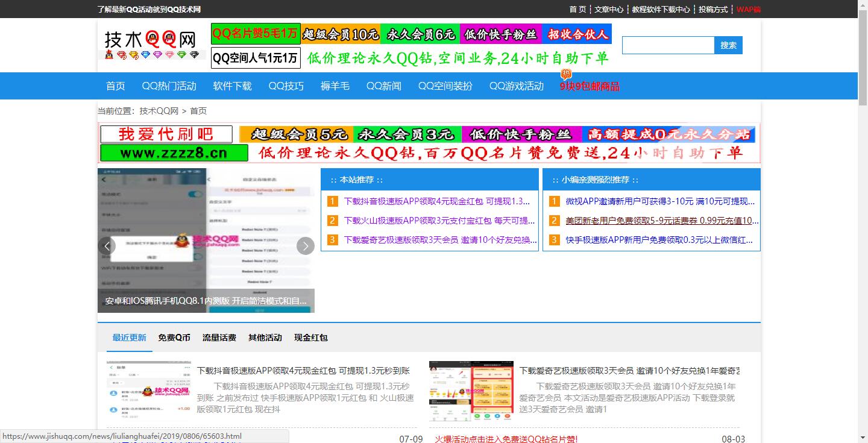
Task: Click the QQ名片赞5毛1万 ad banner
Action: (255, 34)
